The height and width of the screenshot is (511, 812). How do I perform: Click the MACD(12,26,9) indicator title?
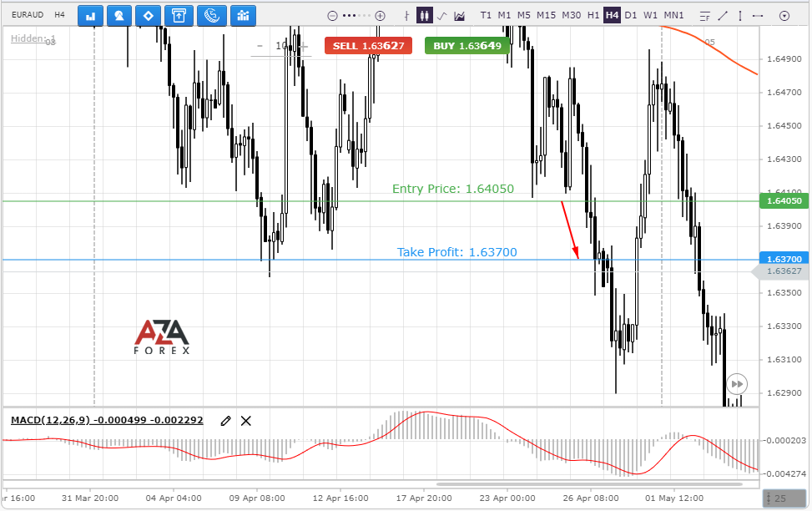pyautogui.click(x=107, y=420)
